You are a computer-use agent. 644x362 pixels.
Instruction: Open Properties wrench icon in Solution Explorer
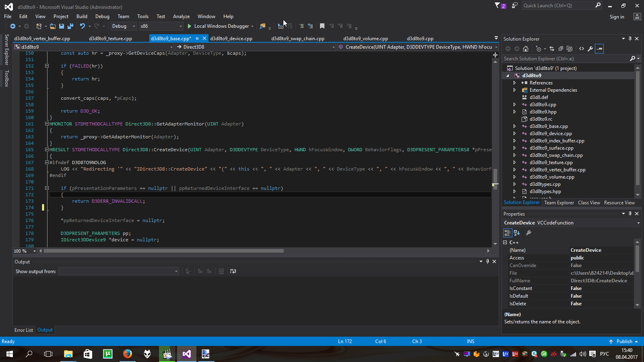590,49
